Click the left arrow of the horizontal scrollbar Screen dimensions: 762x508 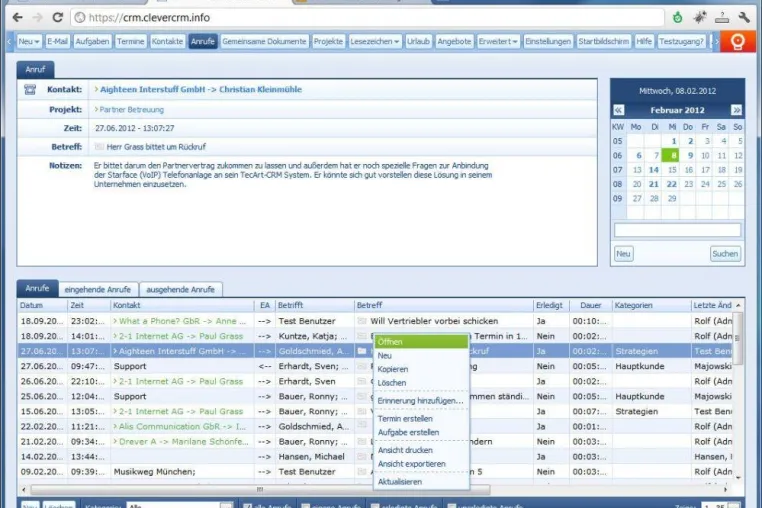coord(24,490)
